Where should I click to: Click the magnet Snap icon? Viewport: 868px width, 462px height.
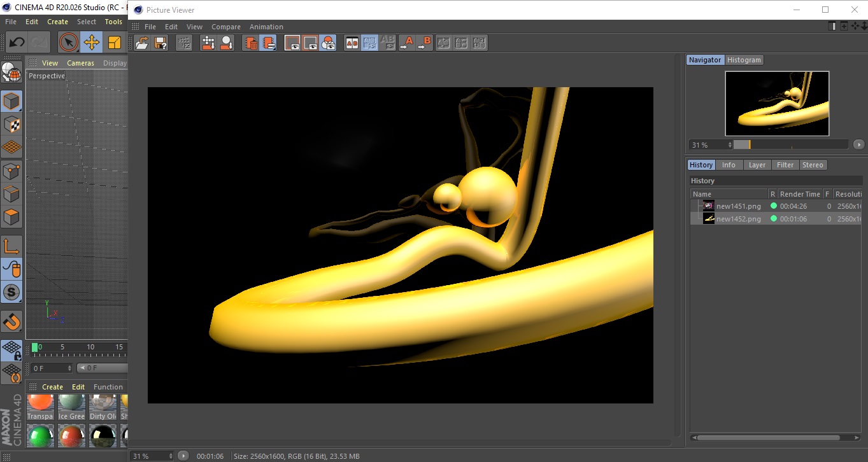click(11, 321)
